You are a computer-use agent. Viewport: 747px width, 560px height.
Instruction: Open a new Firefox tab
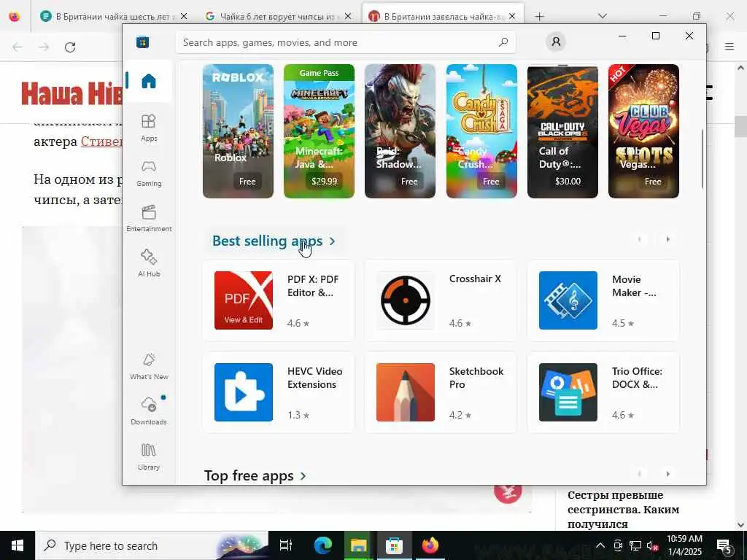coord(539,17)
